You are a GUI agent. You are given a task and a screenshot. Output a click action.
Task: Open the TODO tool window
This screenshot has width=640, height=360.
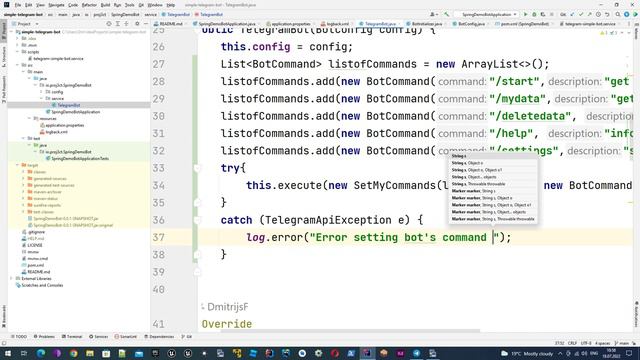coord(19,337)
